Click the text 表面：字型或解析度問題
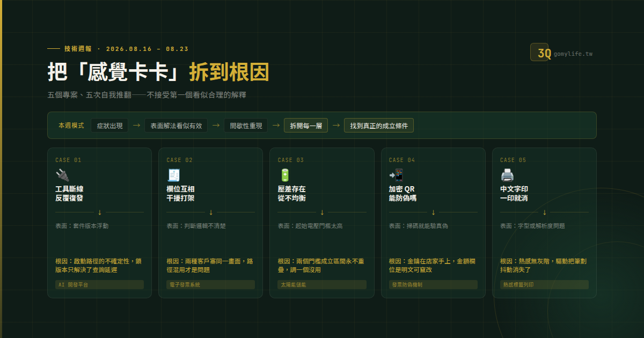644x338 pixels. pyautogui.click(x=532, y=226)
